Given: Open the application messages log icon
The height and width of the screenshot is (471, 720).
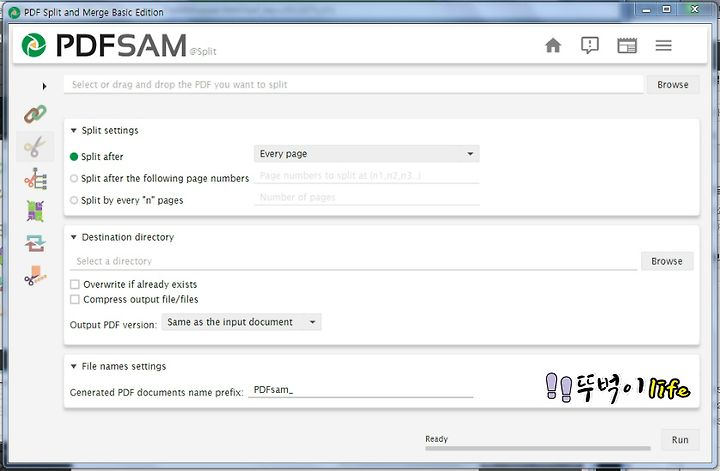Looking at the screenshot, I should [590, 45].
